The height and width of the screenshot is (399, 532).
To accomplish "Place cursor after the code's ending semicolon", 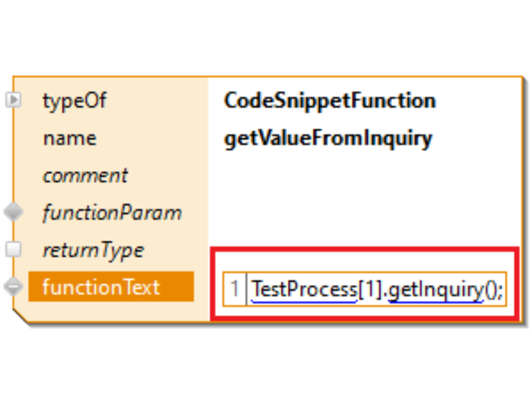I will click(503, 289).
